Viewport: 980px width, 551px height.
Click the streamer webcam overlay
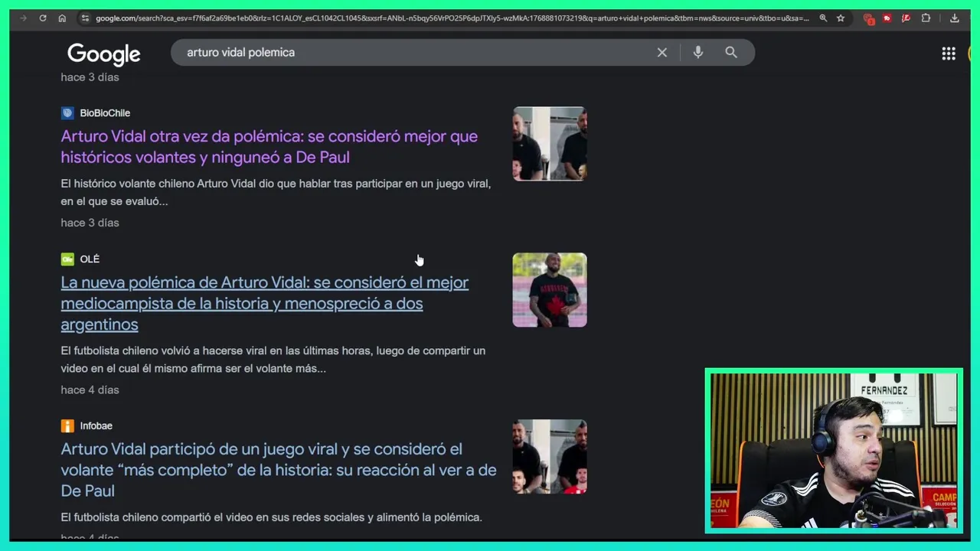tap(834, 452)
